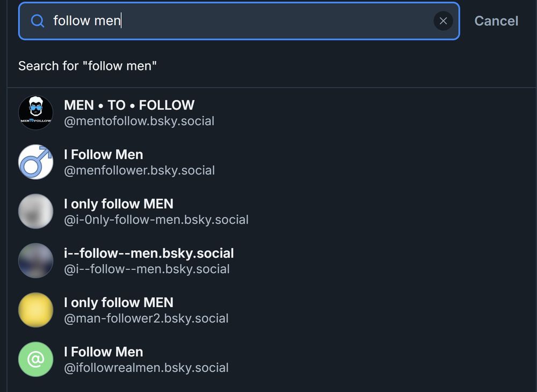This screenshot has height=392, width=537.
Task: Click the male symbol avatar for I Follow Men
Action: [35, 162]
